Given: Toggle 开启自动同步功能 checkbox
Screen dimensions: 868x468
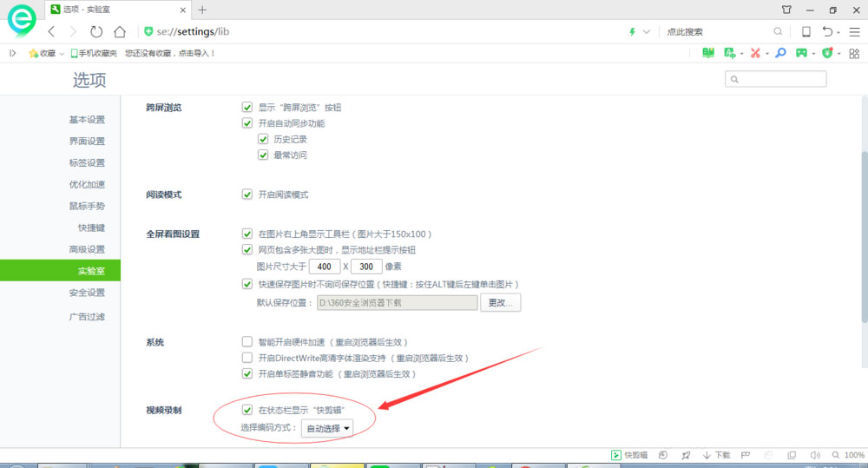Looking at the screenshot, I should pyautogui.click(x=247, y=123).
